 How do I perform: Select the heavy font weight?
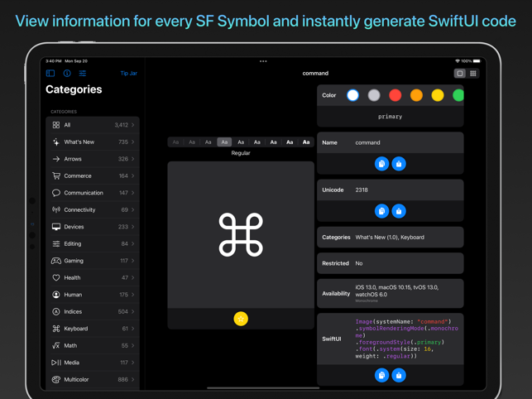pos(290,142)
